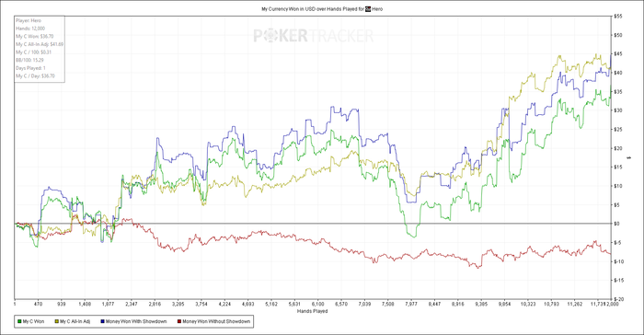Viewport: 644px width, 335px height.
Task: Click the $35 y-axis label
Action: [x=617, y=92]
